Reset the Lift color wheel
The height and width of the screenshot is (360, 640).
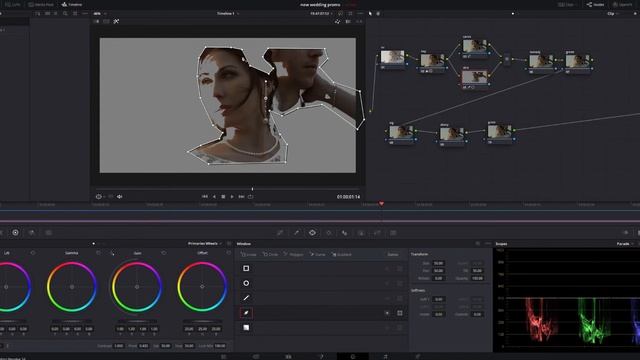pyautogui.click(x=33, y=253)
